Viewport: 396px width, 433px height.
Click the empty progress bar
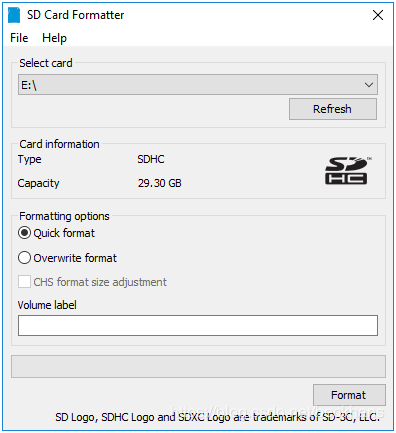[198, 366]
